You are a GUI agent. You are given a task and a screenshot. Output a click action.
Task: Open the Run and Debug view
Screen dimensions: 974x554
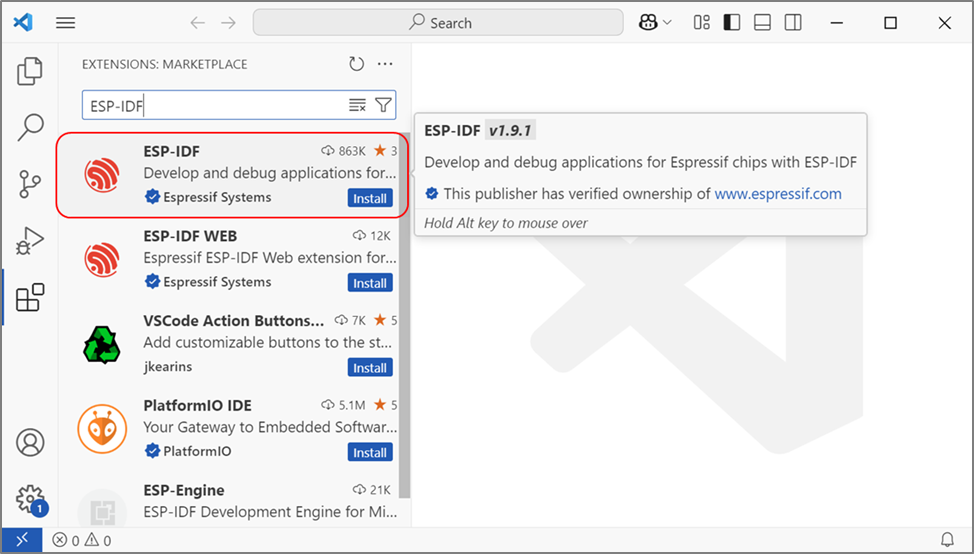29,241
